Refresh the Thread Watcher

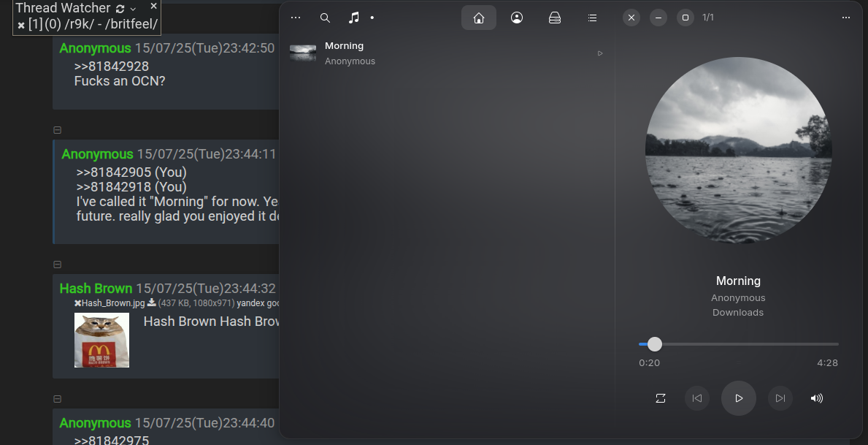(x=120, y=9)
